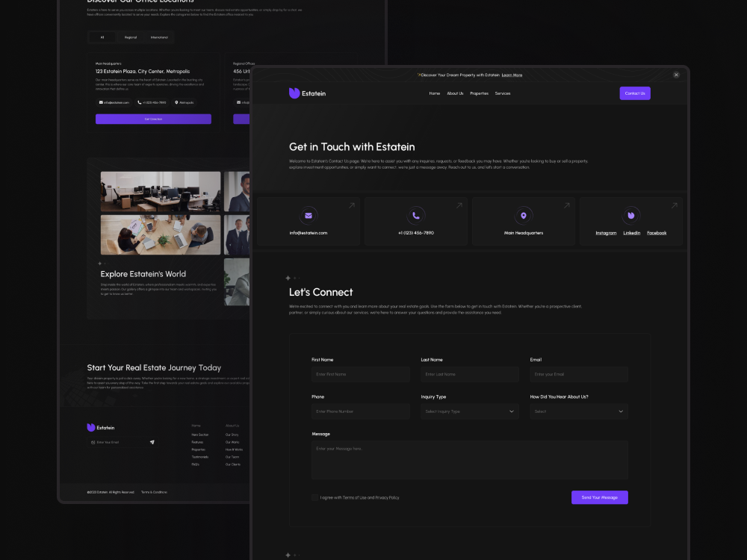The height and width of the screenshot is (560, 747).
Task: Click the Metropolis chip in the back page office card
Action: tap(185, 102)
